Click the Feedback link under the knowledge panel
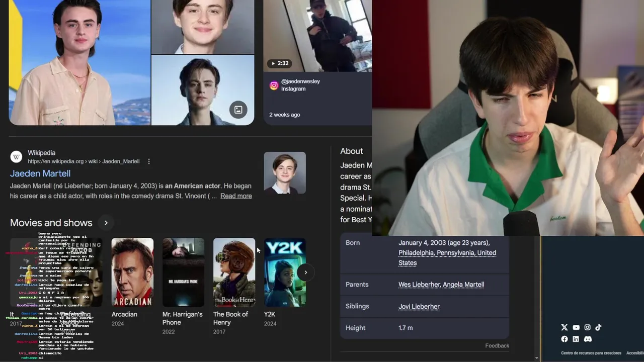The height and width of the screenshot is (362, 644). [497, 345]
